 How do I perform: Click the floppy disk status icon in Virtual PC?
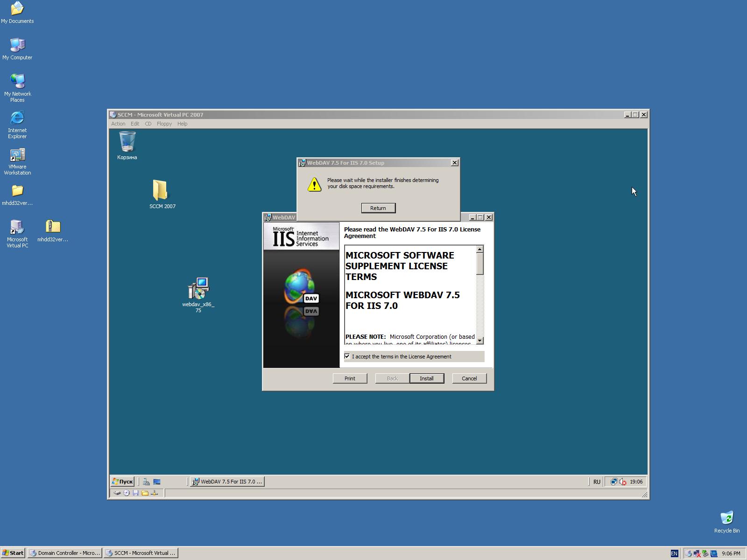tap(135, 493)
